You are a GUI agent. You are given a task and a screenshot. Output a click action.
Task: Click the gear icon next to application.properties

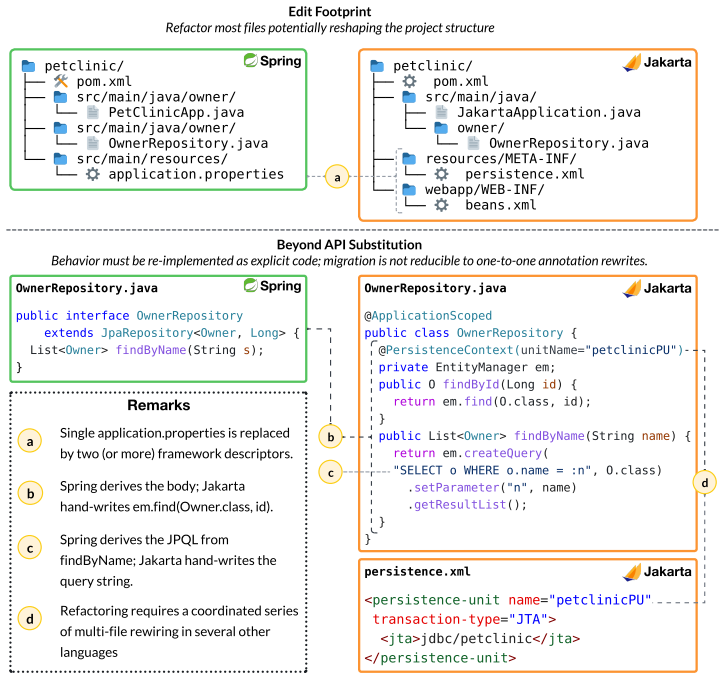[92, 174]
